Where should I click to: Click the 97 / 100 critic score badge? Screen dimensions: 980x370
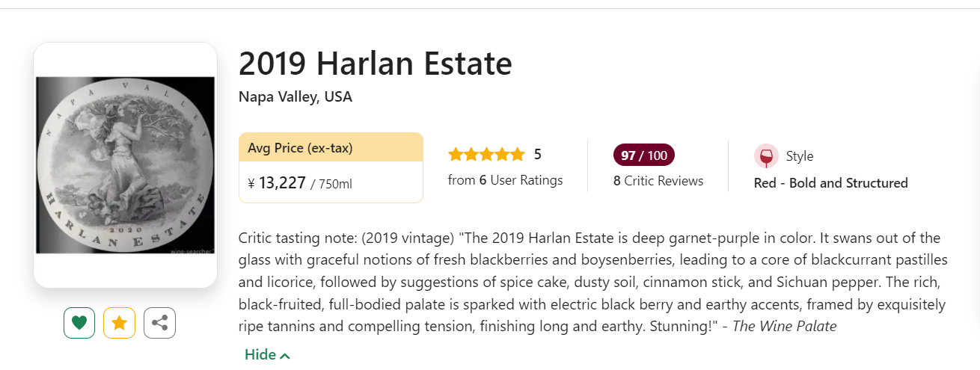(x=643, y=155)
